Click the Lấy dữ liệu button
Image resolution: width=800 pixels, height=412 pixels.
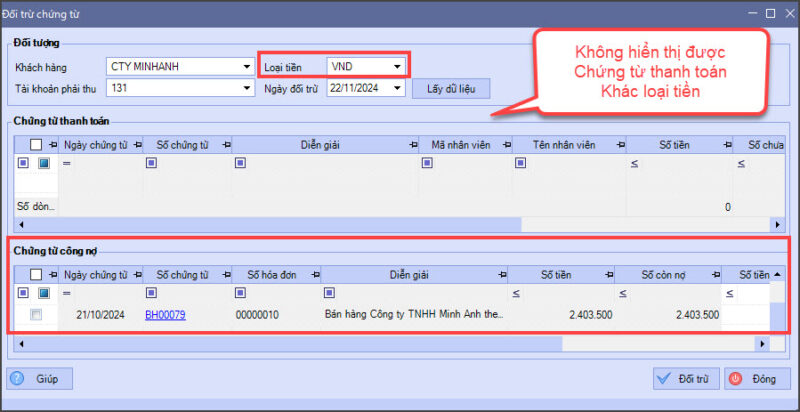(449, 89)
